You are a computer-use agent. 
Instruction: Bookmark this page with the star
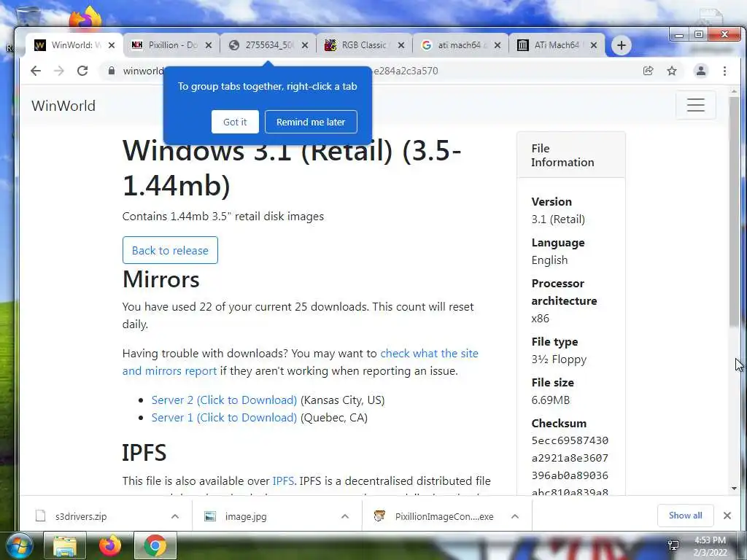pos(672,71)
